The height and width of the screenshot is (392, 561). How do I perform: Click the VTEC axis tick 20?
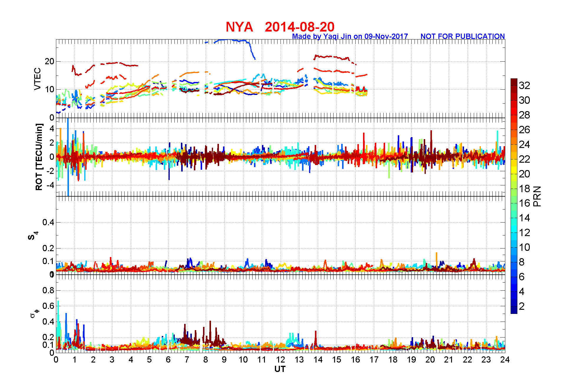[x=49, y=61]
